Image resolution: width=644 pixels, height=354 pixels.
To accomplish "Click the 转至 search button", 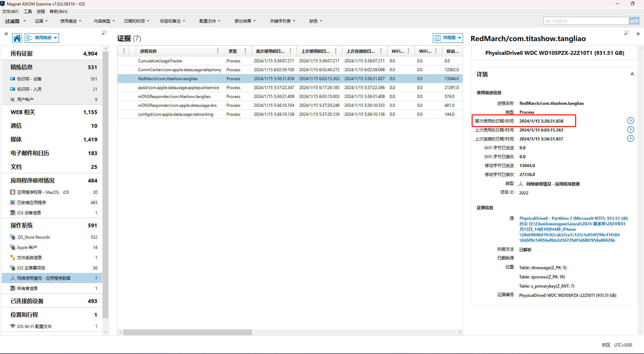I will pyautogui.click(x=634, y=21).
